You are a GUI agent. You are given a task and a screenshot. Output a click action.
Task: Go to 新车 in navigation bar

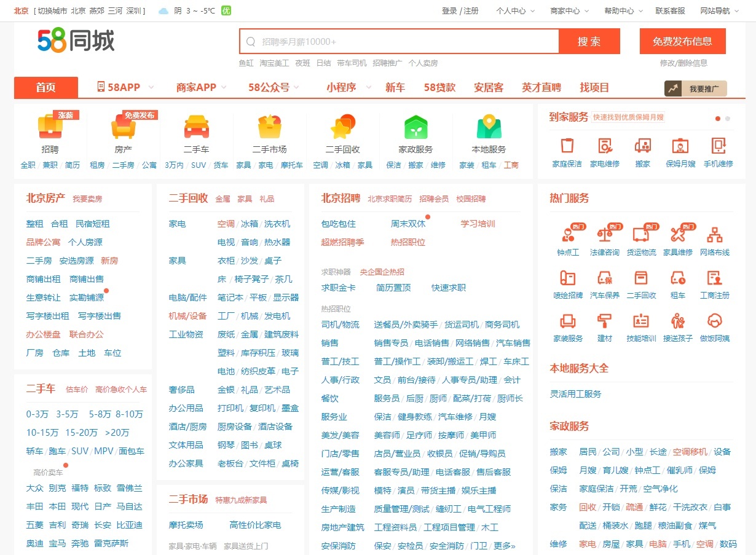click(x=395, y=87)
